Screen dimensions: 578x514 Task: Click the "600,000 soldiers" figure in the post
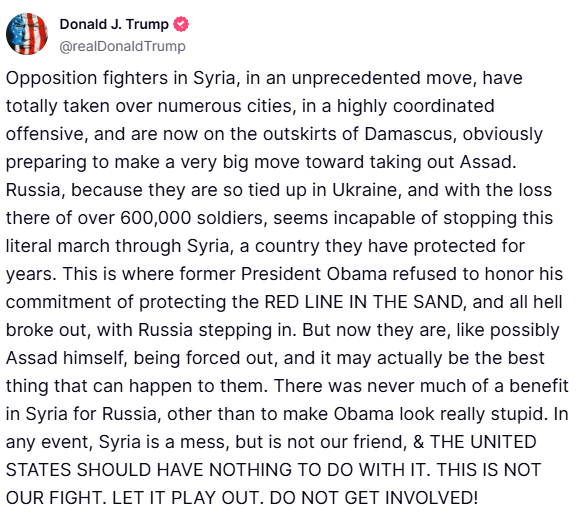192,218
